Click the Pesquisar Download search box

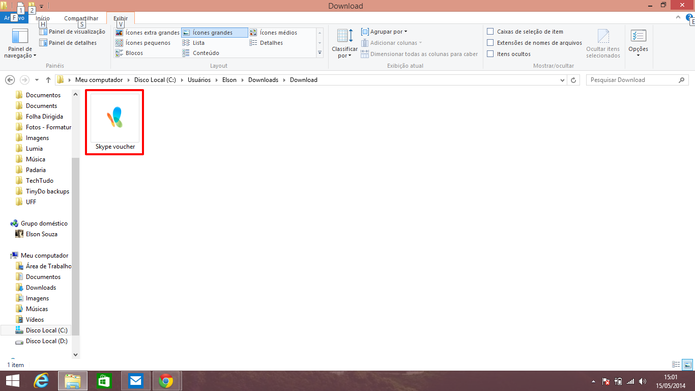pyautogui.click(x=632, y=80)
